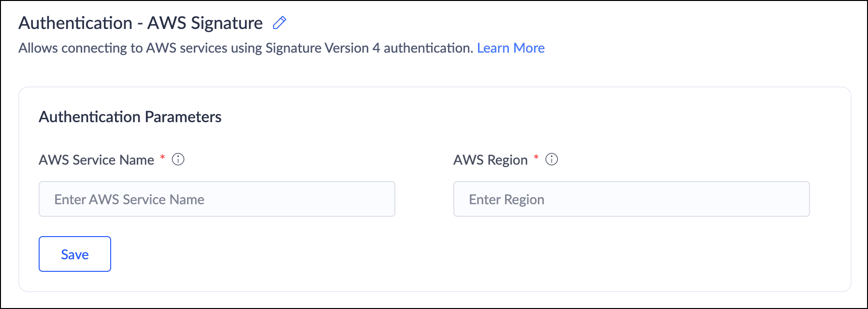868x309 pixels.
Task: Open the Learn More link
Action: click(510, 48)
